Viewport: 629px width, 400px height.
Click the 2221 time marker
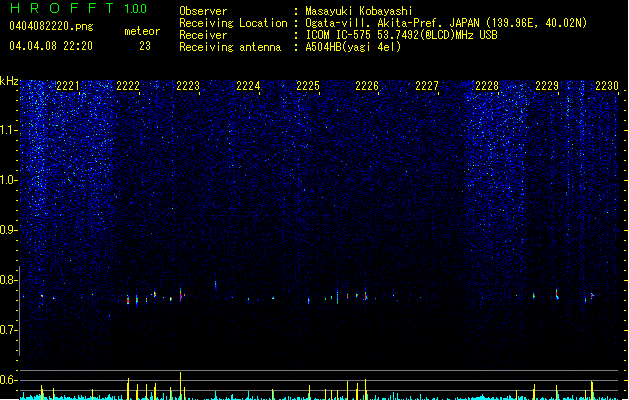68,86
